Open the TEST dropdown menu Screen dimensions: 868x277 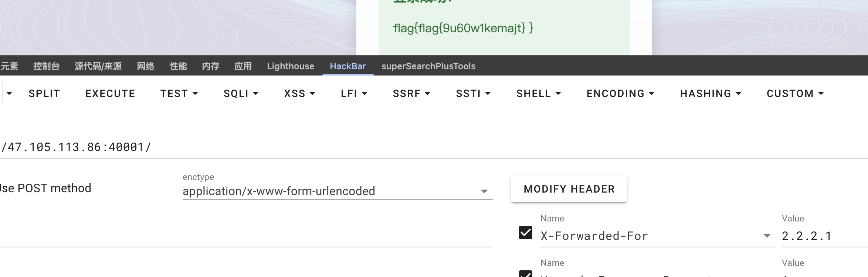(x=179, y=94)
